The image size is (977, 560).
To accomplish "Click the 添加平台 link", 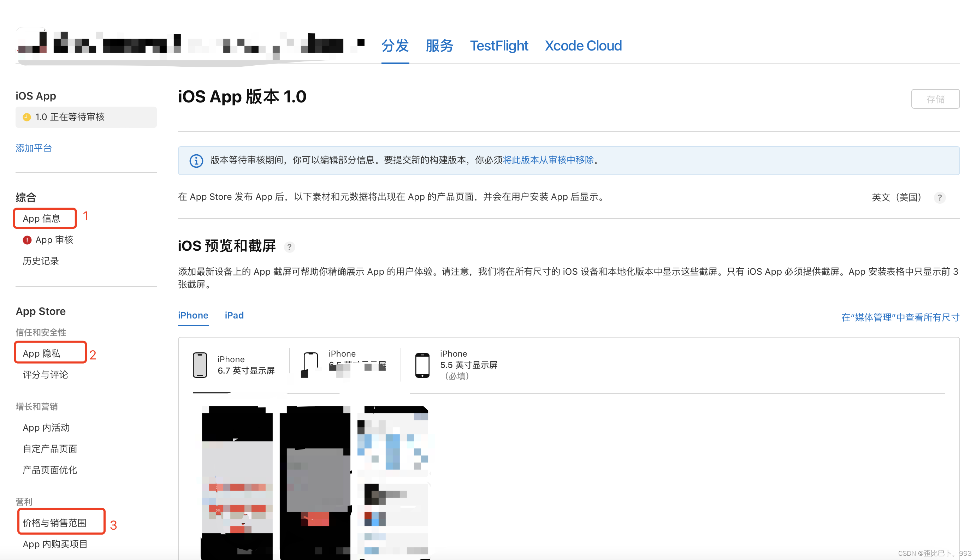I will (x=34, y=148).
